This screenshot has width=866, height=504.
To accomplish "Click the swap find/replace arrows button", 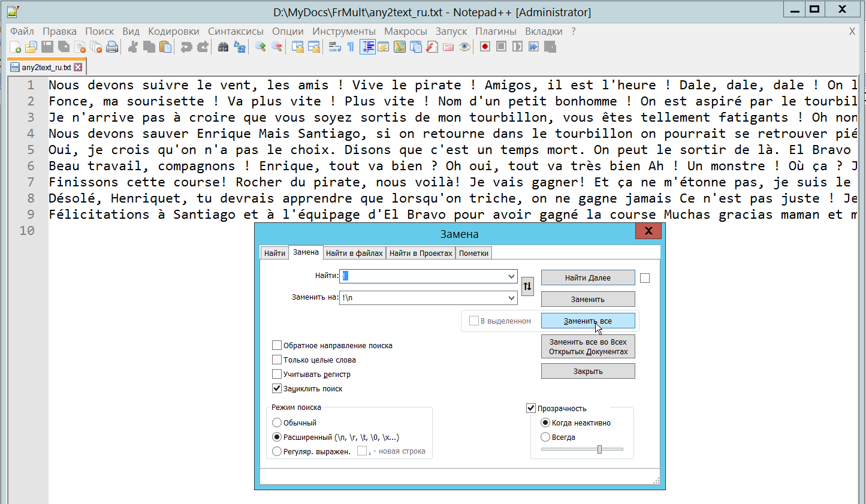I will click(x=527, y=286).
